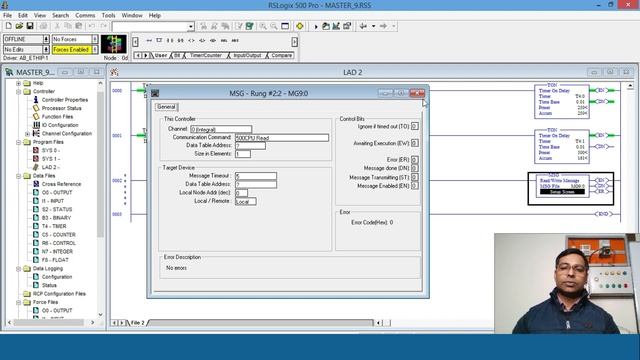Viewport: 640px width, 360px height.
Task: Expand the Channel Configuration tree node
Action: [27, 133]
